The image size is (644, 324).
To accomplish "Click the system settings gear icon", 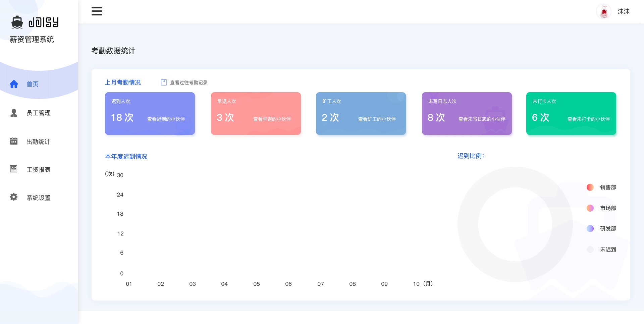I will pos(14,197).
